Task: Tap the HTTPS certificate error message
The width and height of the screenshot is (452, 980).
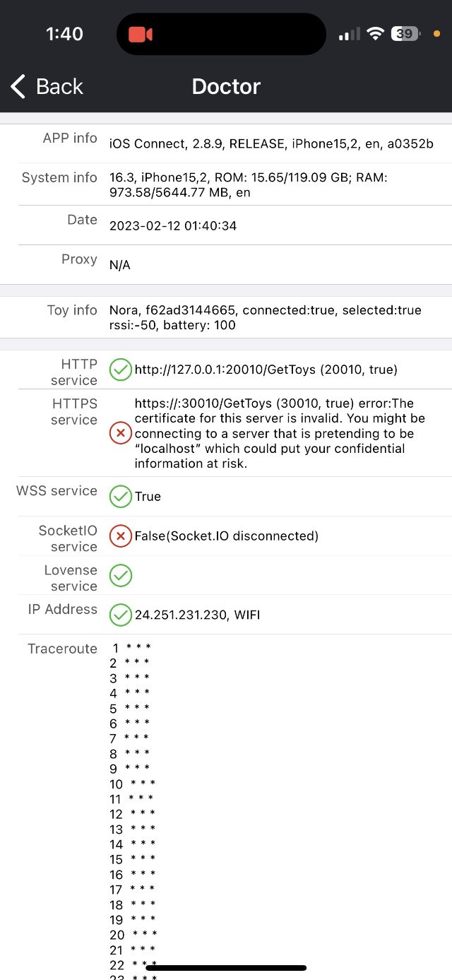Action: (x=280, y=433)
